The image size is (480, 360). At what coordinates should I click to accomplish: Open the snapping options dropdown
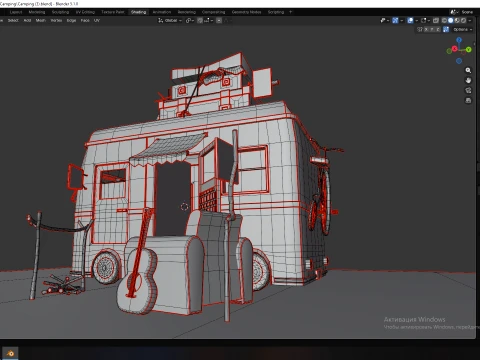[208, 20]
